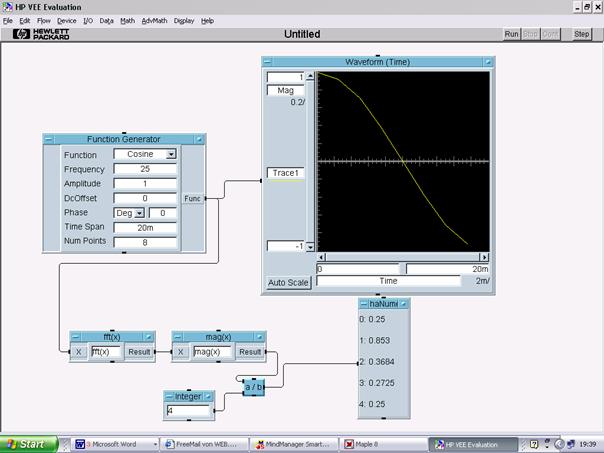Click the Hewlett Packard logo
This screenshot has width=604, height=453.
[x=41, y=34]
